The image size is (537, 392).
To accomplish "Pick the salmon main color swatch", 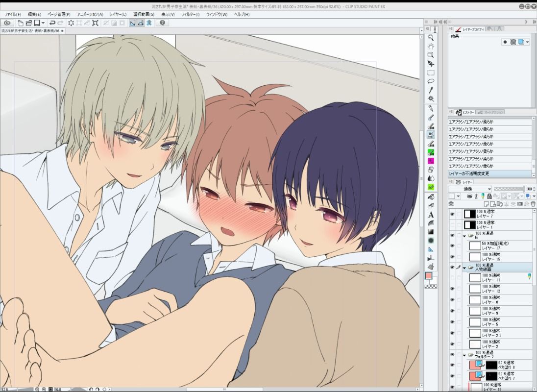I will [x=429, y=275].
